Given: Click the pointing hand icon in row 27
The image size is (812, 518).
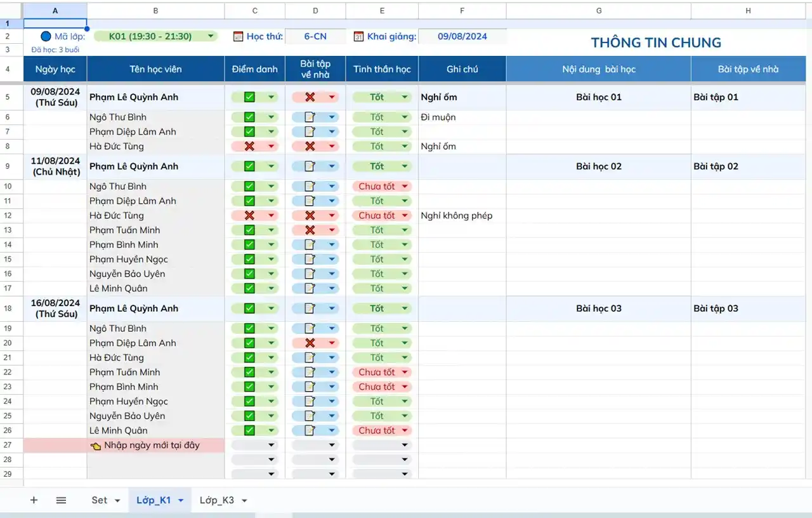Looking at the screenshot, I should [x=96, y=446].
